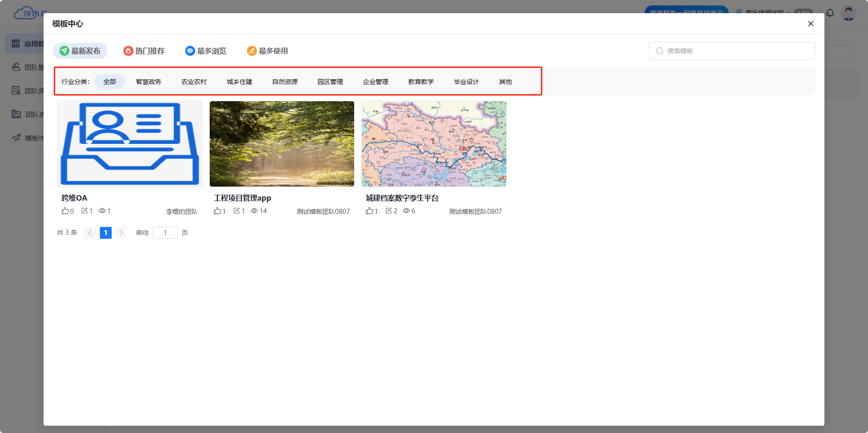Click the user avatar in top right

pyautogui.click(x=848, y=13)
